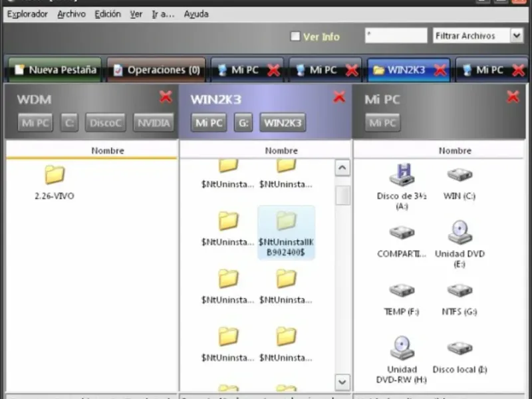Close the Mi PC panel with its red X
This screenshot has width=532, height=399.
point(513,97)
